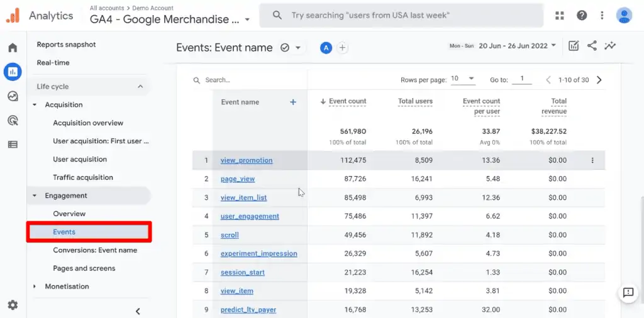Viewport: 644px width, 318px height.
Task: Open the user_engagement event link
Action: 250,216
